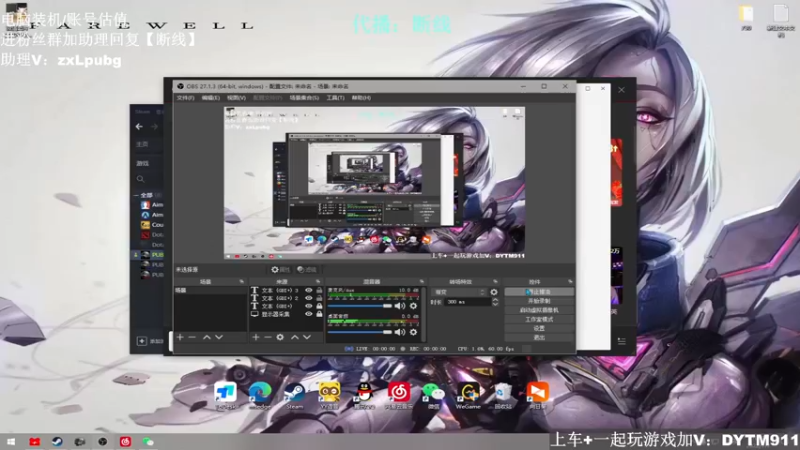Adjust first mixer channel volume slider

coord(360,306)
